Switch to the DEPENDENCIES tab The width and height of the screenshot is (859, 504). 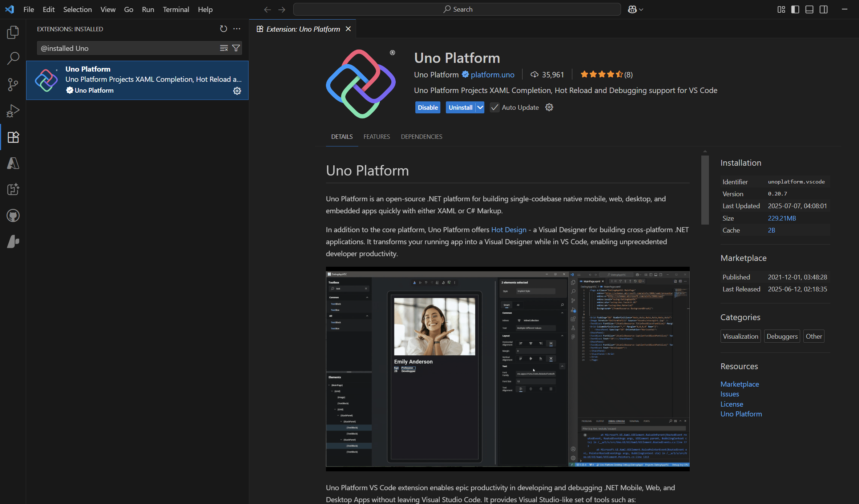click(422, 137)
